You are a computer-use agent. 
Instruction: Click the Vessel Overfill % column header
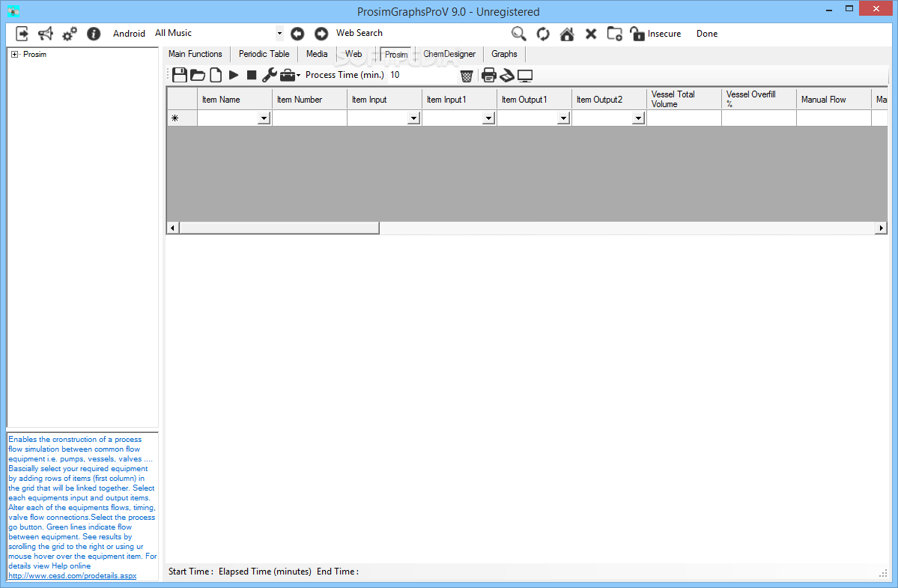click(759, 100)
